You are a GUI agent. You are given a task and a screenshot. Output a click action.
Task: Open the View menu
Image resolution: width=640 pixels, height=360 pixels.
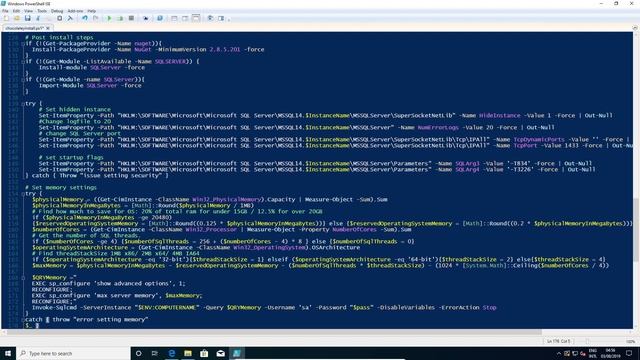(28, 11)
